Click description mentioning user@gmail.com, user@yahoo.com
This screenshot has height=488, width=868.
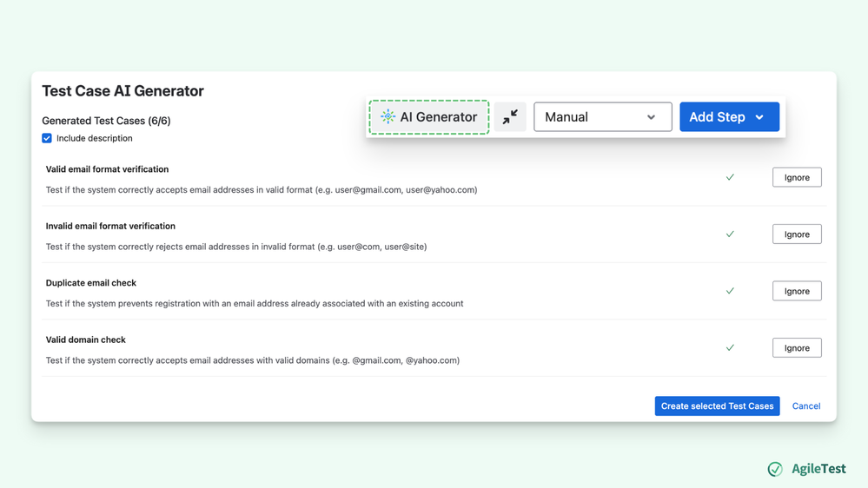[262, 190]
